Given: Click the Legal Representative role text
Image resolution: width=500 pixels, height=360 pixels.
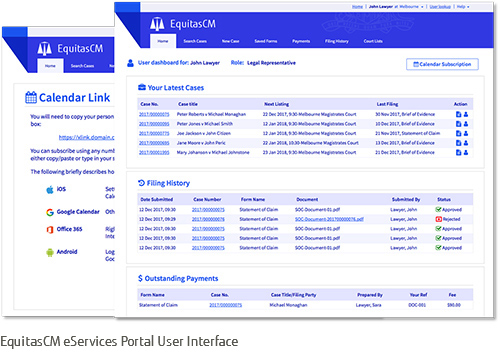Looking at the screenshot, I should click(x=271, y=63).
